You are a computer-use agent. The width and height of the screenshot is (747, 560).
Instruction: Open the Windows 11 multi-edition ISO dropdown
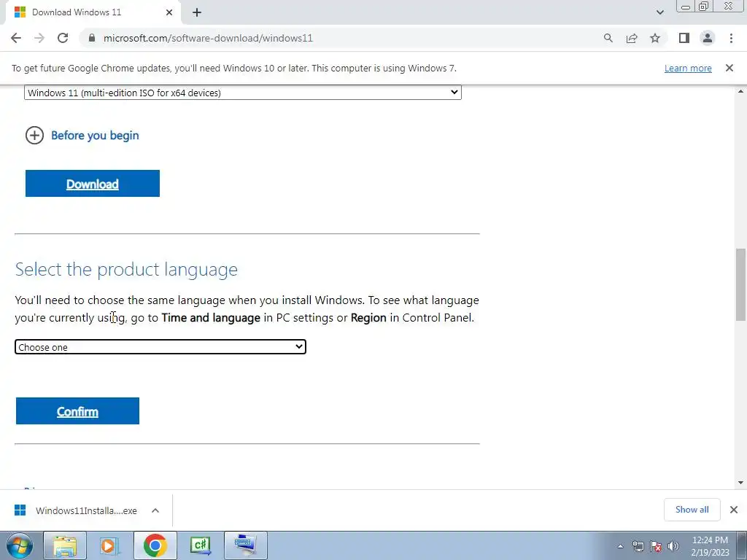coord(243,93)
